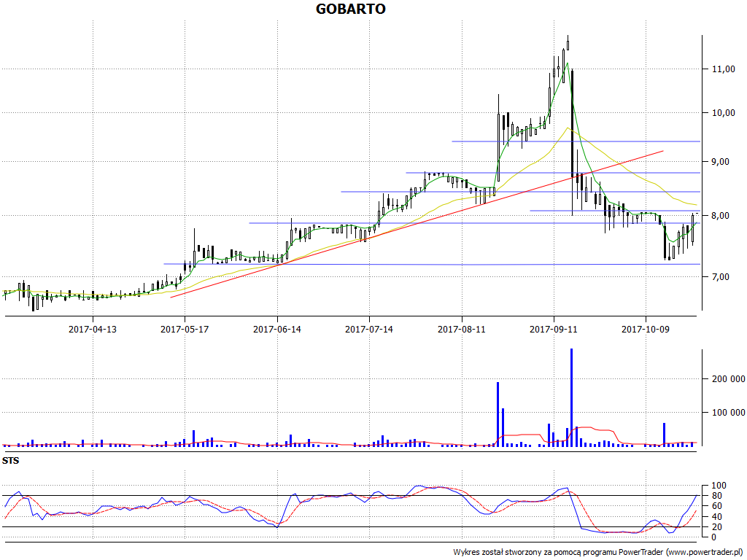747x560 pixels.
Task: Click the 40 level on STS axis
Action: tap(716, 517)
